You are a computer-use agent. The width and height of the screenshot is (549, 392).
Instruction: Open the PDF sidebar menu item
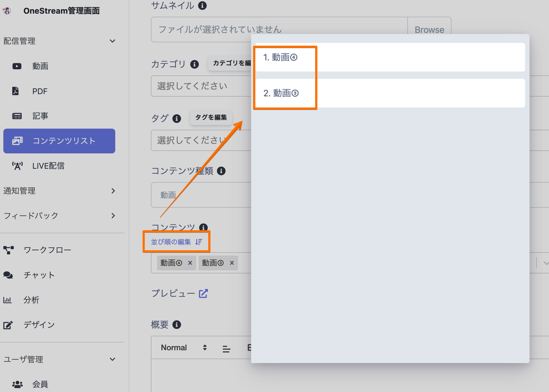click(x=40, y=91)
